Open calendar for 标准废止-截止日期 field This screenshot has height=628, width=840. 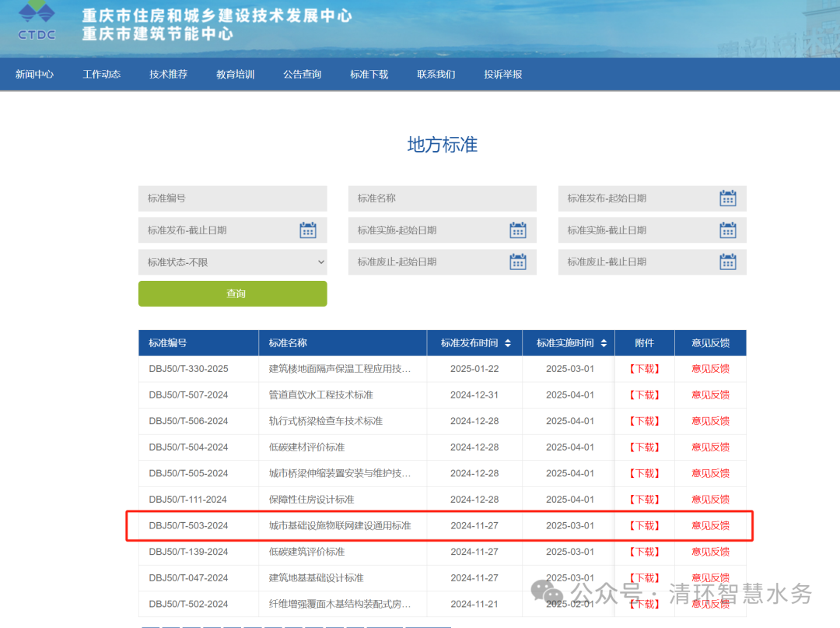[x=727, y=262]
